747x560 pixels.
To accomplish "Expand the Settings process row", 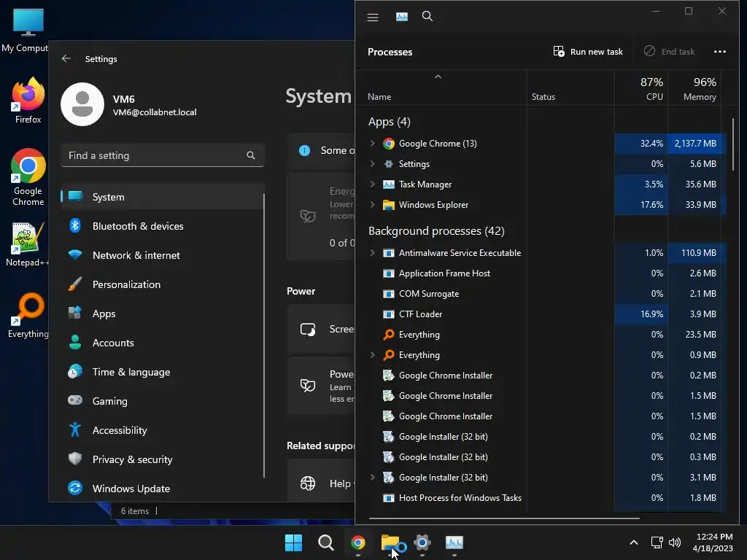I will pyautogui.click(x=373, y=164).
